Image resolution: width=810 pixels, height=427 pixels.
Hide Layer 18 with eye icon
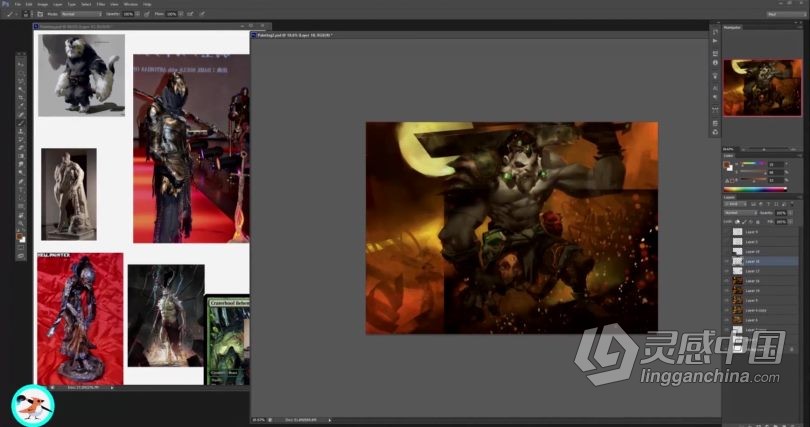point(727,261)
